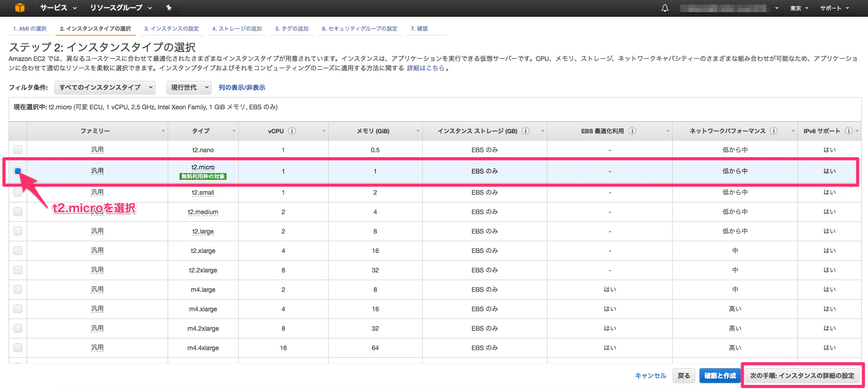This screenshot has height=389, width=868.
Task: Select the m4.large row checkbox
Action: pos(18,289)
